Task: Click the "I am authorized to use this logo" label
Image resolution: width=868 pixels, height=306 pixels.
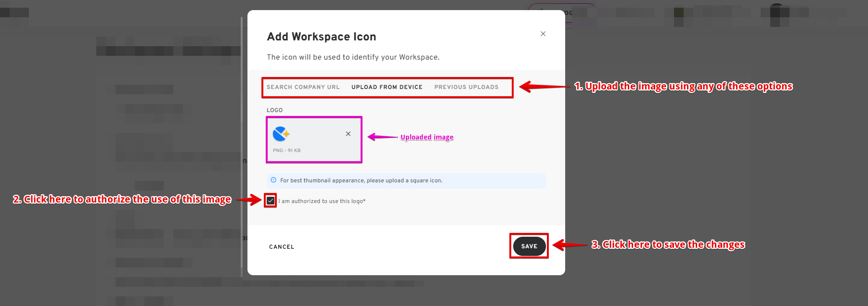Action: 324,201
